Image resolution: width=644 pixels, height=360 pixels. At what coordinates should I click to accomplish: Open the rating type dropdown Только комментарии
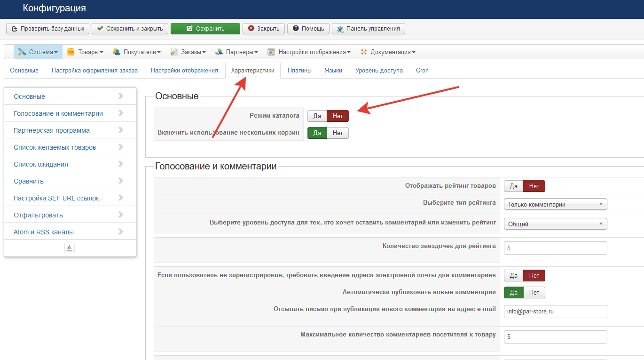(x=556, y=204)
